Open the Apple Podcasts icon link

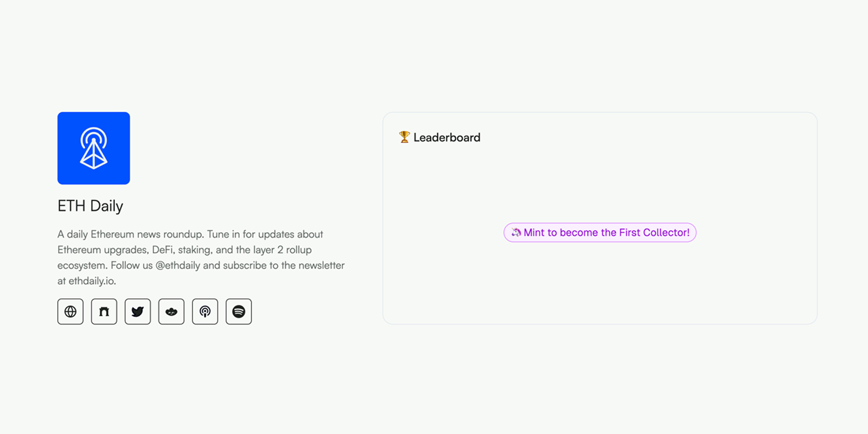[x=205, y=311]
